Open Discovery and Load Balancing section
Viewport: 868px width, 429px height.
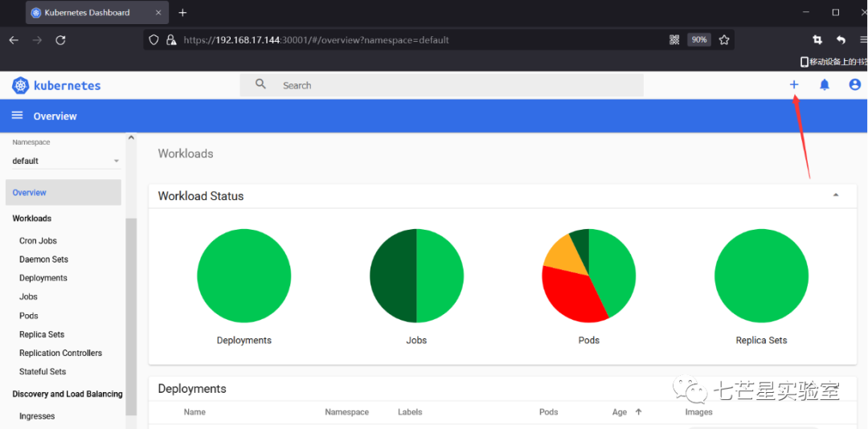(67, 394)
